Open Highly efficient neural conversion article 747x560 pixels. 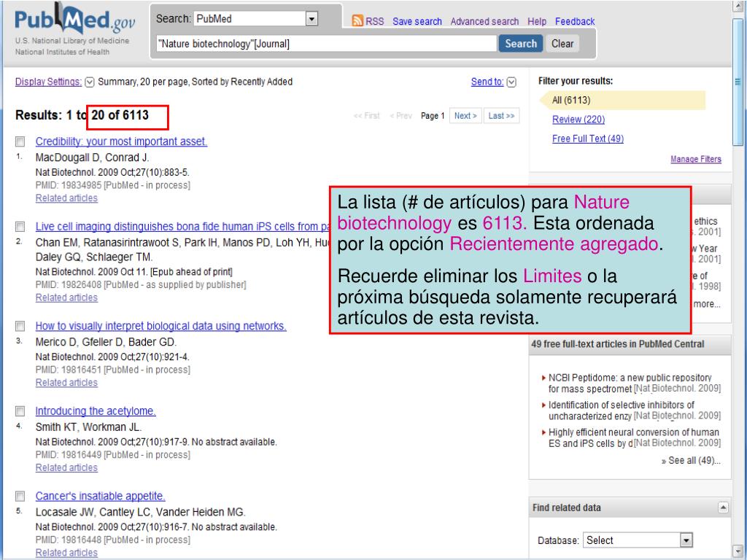pos(634,437)
